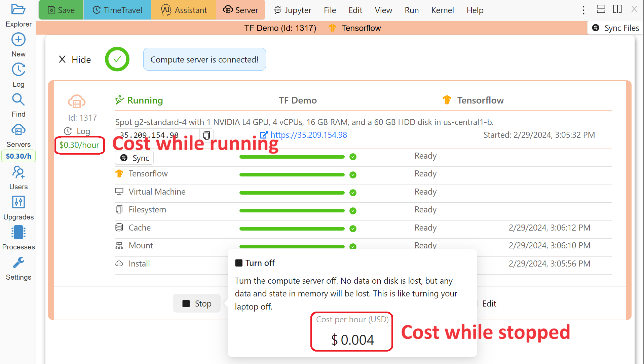This screenshot has width=644, height=364.
Task: Click the Save button
Action: [x=61, y=10]
